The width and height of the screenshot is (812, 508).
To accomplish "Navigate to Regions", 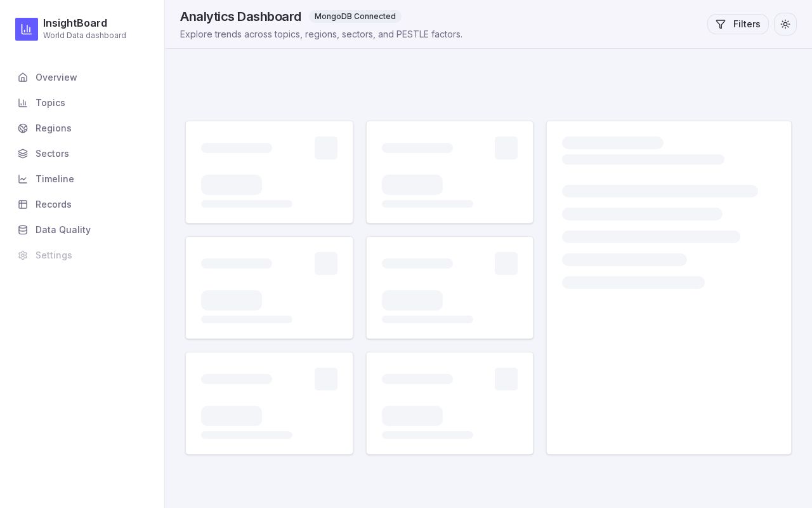I will (82, 128).
